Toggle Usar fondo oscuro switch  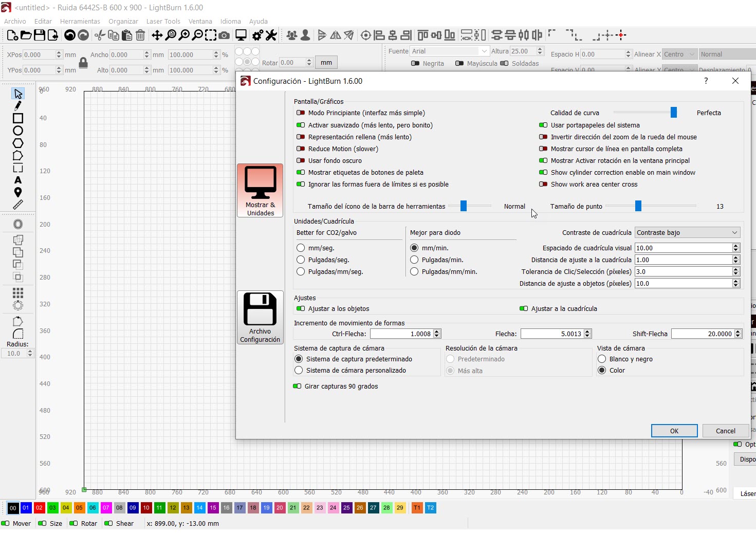click(301, 160)
